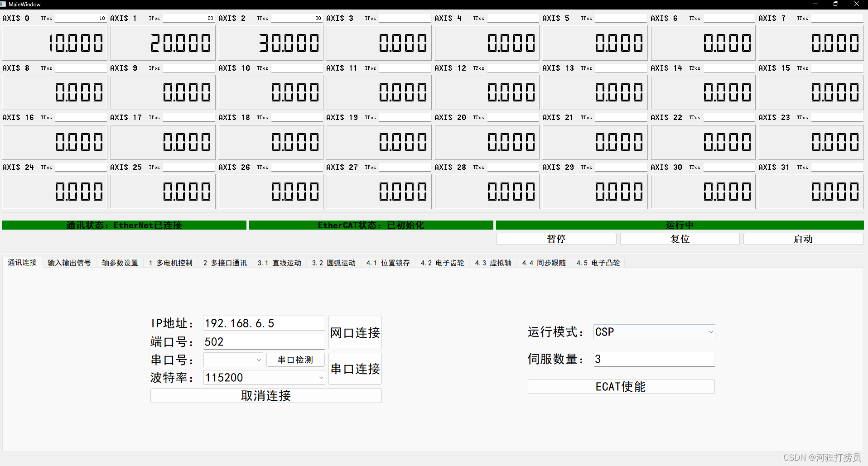
Task: Open the 3.1 直线运动 tab
Action: tap(279, 263)
